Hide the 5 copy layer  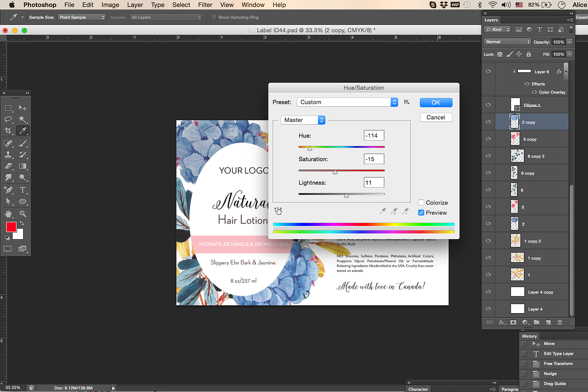(x=488, y=139)
